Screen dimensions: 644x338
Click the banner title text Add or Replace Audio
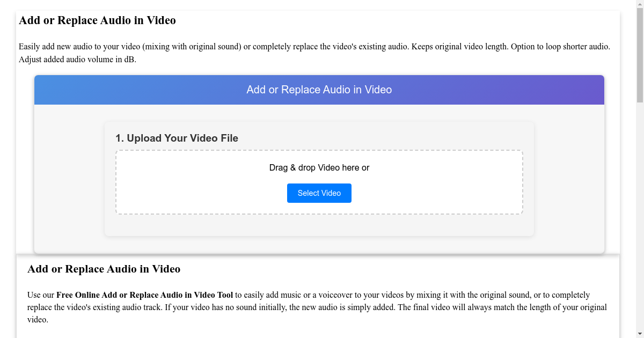(x=319, y=90)
